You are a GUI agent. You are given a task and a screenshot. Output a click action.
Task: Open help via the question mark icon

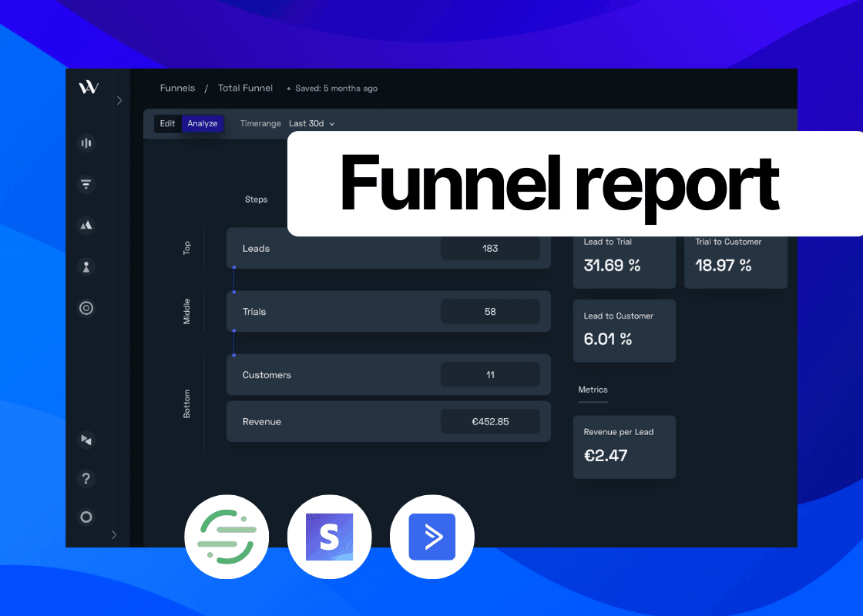[x=86, y=478]
